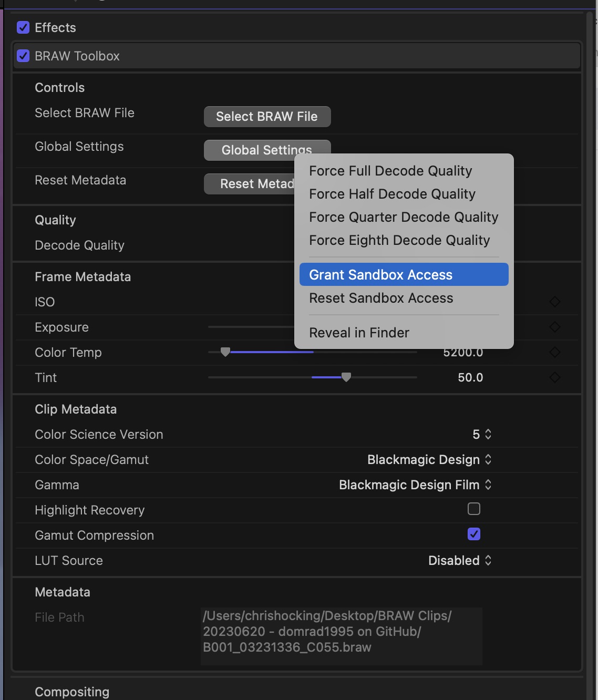Open Color Science Version dropdown
Viewport: 598px width, 700px height.
(482, 435)
